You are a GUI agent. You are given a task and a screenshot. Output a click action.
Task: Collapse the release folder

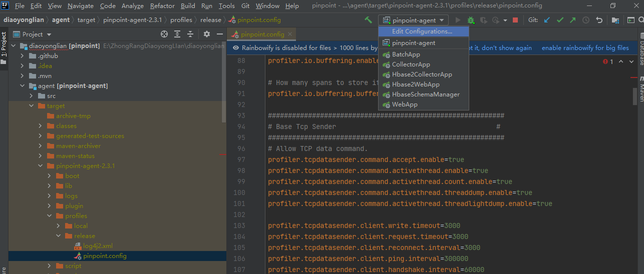(x=58, y=236)
